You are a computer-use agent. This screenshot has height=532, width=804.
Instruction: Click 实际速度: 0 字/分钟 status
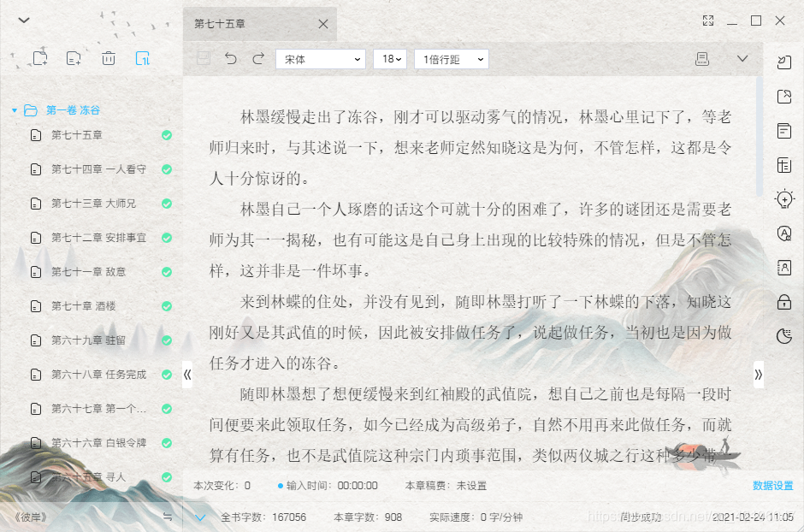click(x=476, y=517)
